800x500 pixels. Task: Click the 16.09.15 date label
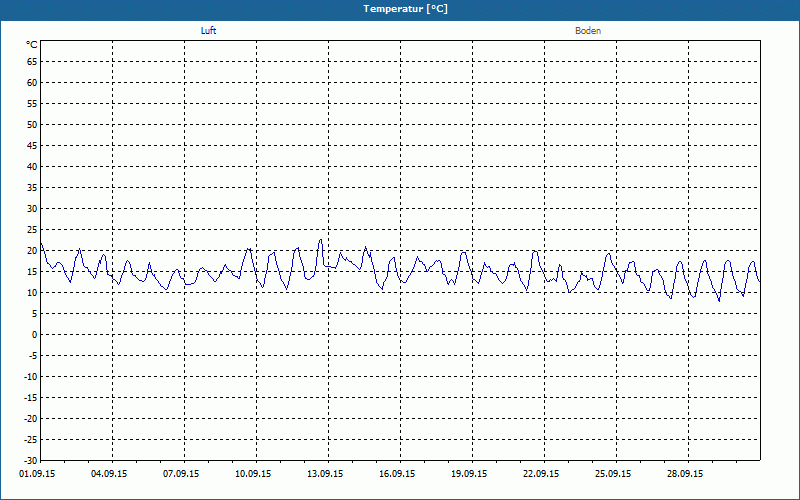(x=397, y=474)
